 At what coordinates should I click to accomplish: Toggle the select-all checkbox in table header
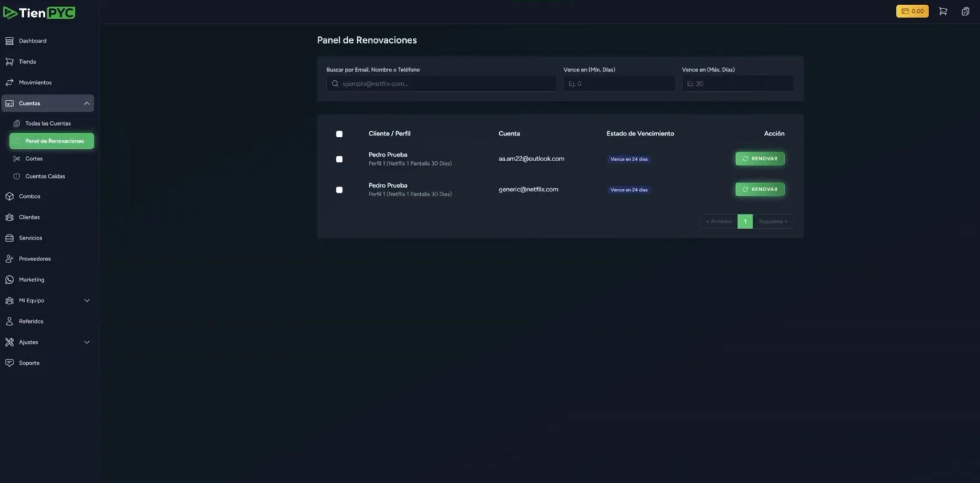coord(339,134)
